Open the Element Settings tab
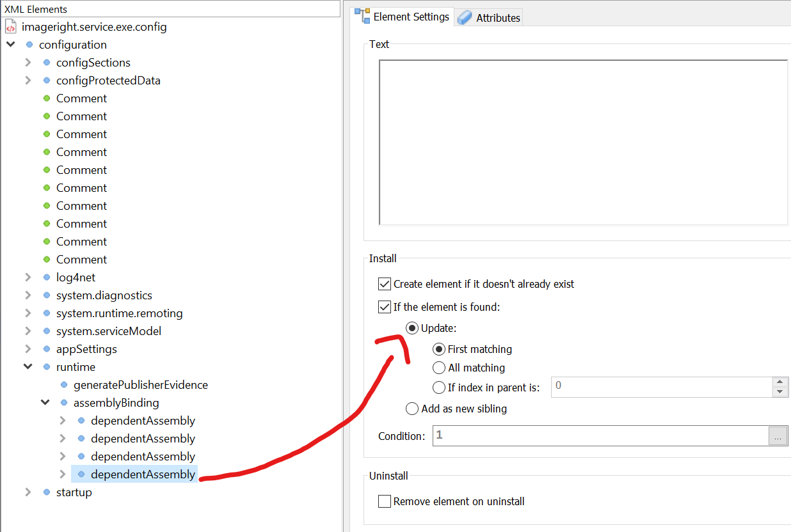This screenshot has width=791, height=532. point(411,17)
